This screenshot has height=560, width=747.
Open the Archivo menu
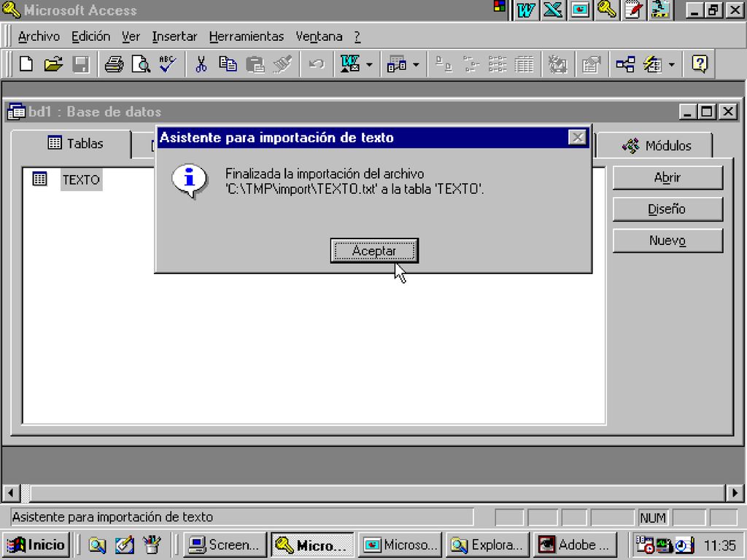pyautogui.click(x=39, y=36)
